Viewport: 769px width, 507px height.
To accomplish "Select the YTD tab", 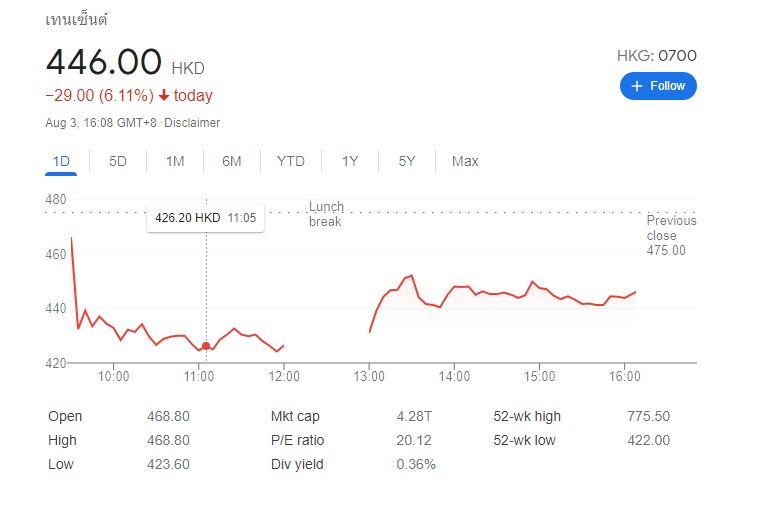I will (x=290, y=161).
